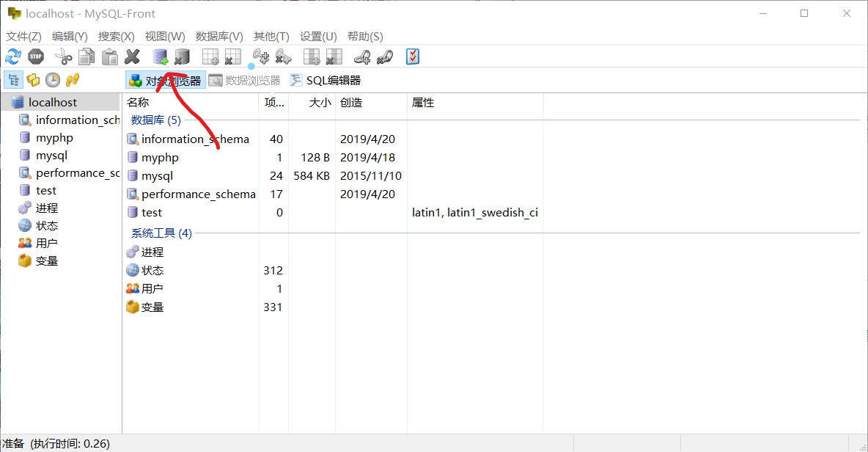The height and width of the screenshot is (452, 868).
Task: Select test in the left tree
Action: [46, 191]
